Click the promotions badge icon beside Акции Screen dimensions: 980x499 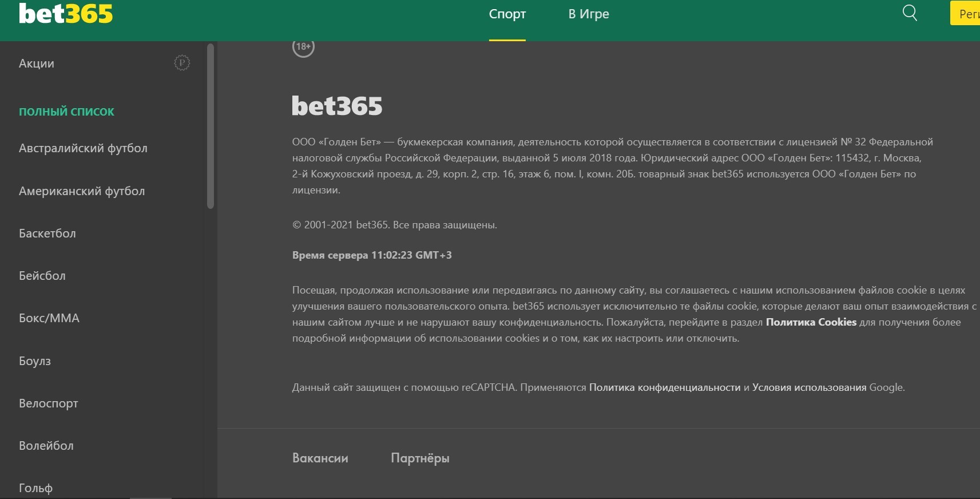pos(182,63)
